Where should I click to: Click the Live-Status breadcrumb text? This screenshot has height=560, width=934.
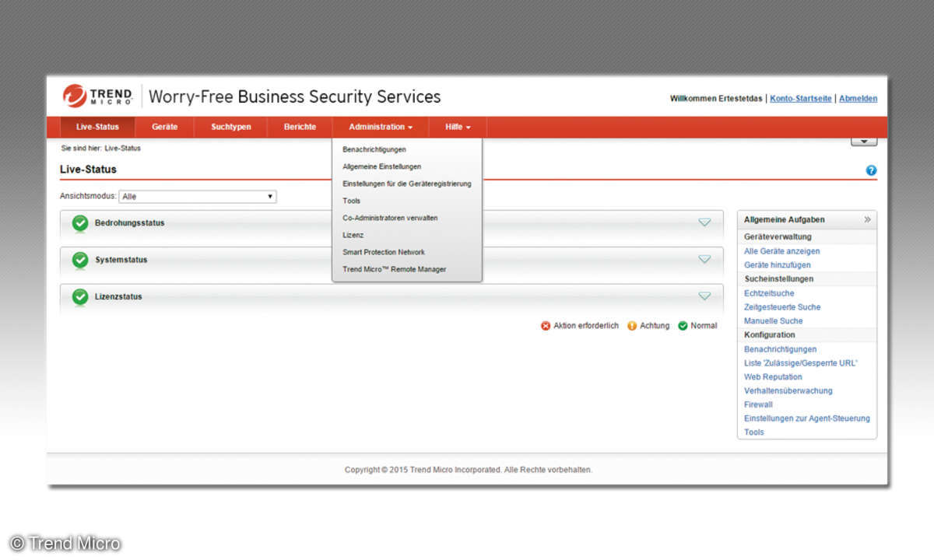pos(123,148)
